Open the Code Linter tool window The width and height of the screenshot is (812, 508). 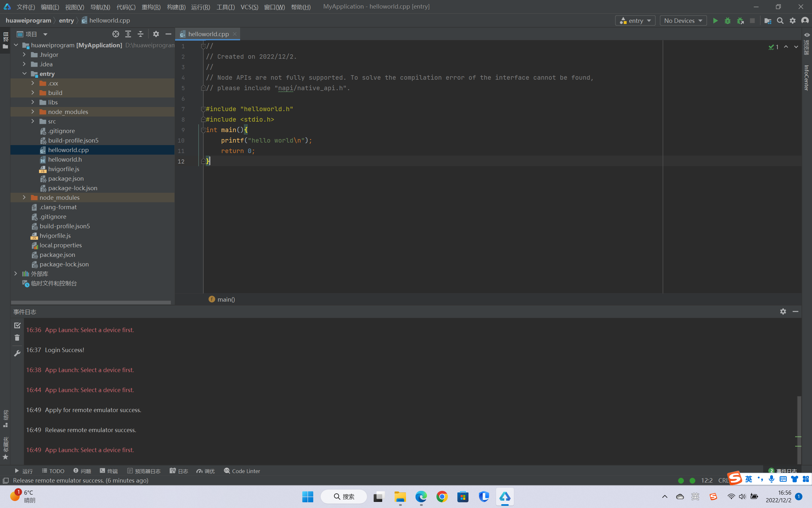(x=242, y=471)
